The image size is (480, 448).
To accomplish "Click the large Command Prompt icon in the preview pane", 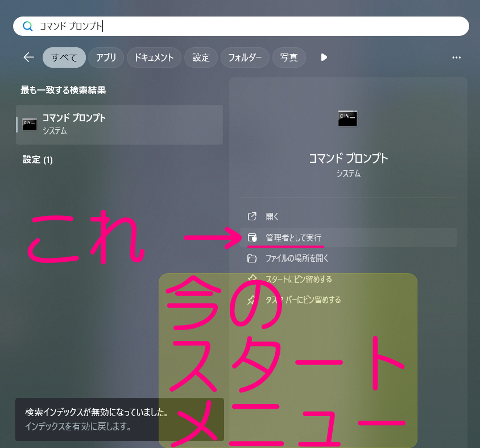I will [347, 118].
